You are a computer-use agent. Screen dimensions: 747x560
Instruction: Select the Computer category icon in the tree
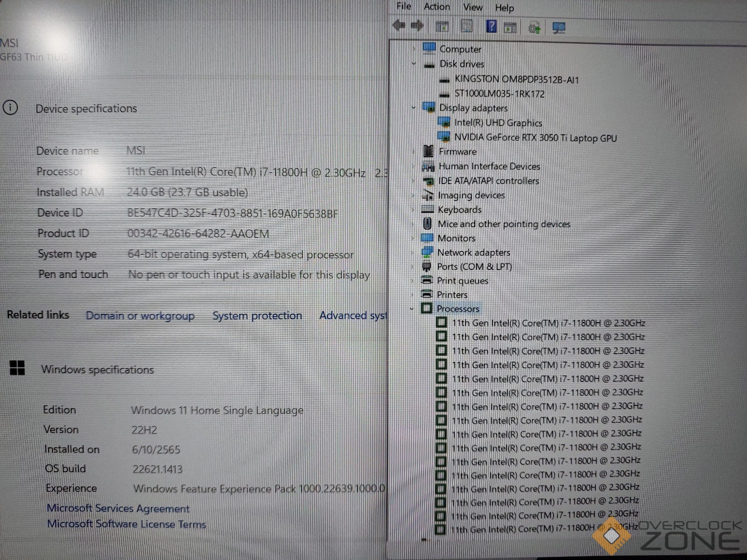tap(429, 48)
